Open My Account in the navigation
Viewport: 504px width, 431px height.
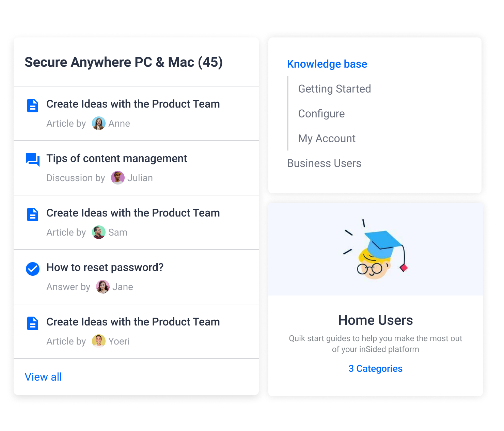327,139
